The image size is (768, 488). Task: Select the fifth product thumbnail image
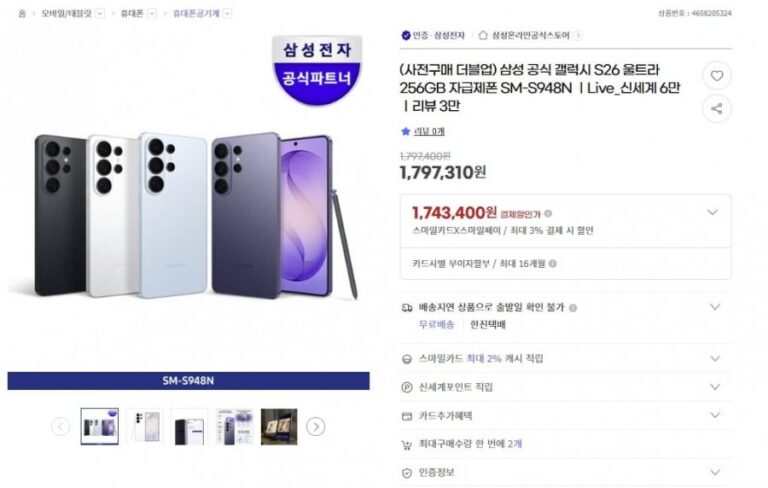tap(279, 427)
